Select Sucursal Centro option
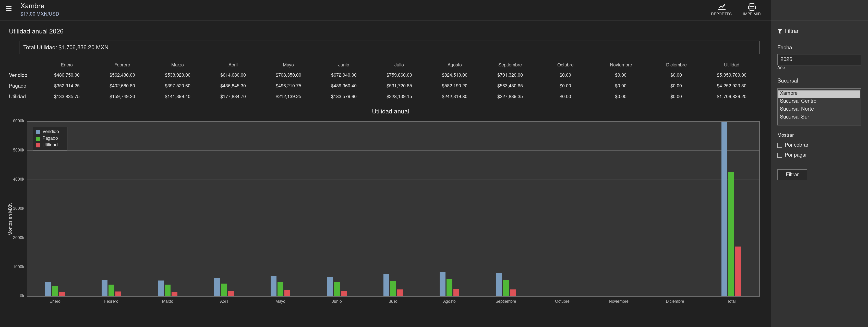 [819, 101]
